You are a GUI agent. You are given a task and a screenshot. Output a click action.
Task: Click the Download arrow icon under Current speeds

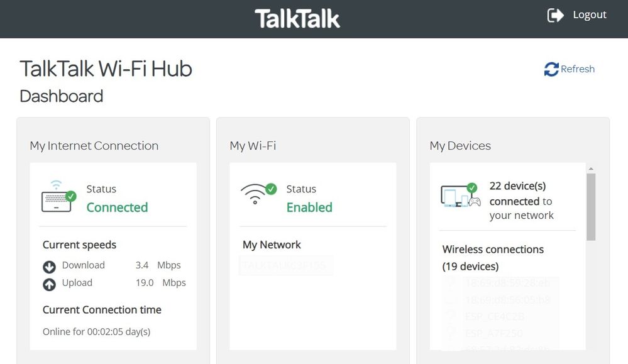[x=49, y=266]
